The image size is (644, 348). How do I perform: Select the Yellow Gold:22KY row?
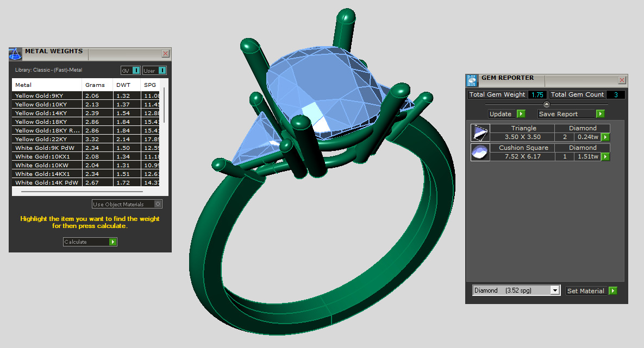(x=86, y=139)
